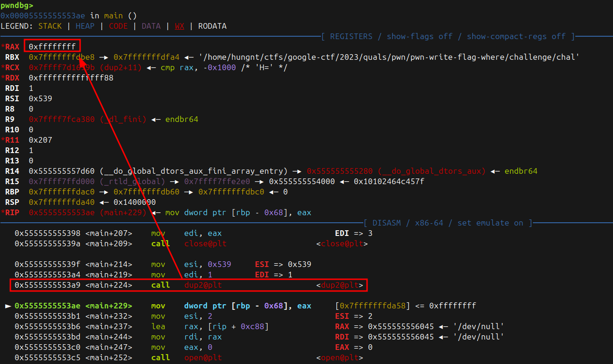Click the underlined WX legend entry
This screenshot has height=364, width=613.
[x=180, y=26]
